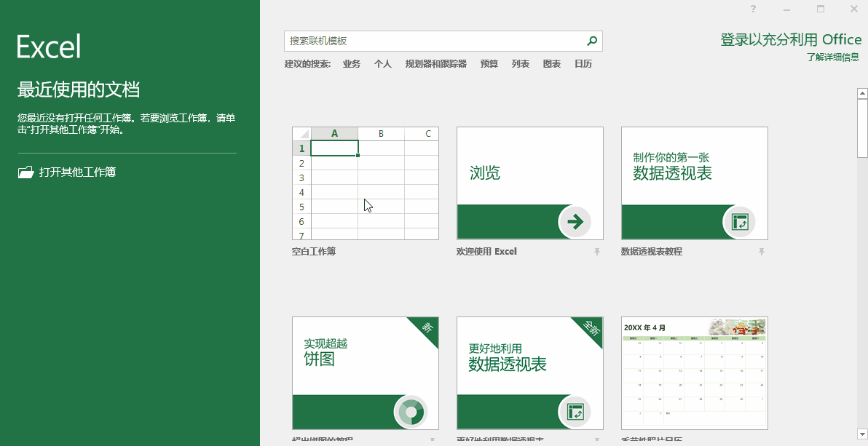Click the search magnifier icon
Screen dimensions: 868x446
pos(592,41)
